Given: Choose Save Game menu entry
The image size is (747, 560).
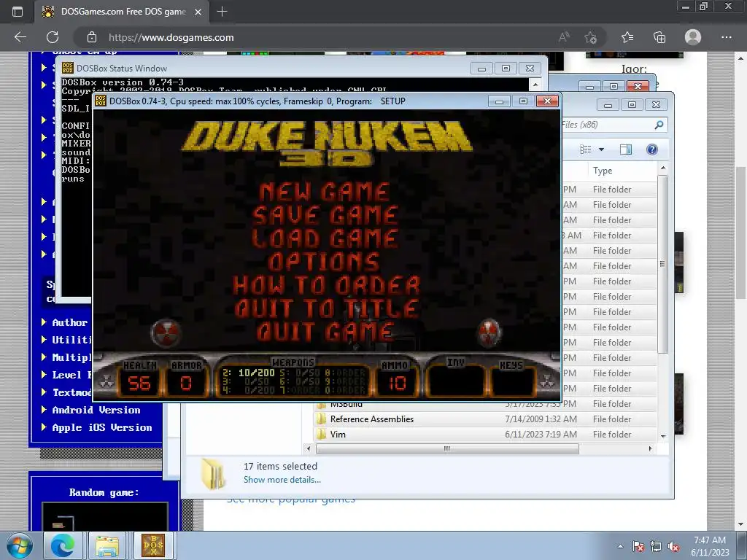Looking at the screenshot, I should click(x=325, y=215).
